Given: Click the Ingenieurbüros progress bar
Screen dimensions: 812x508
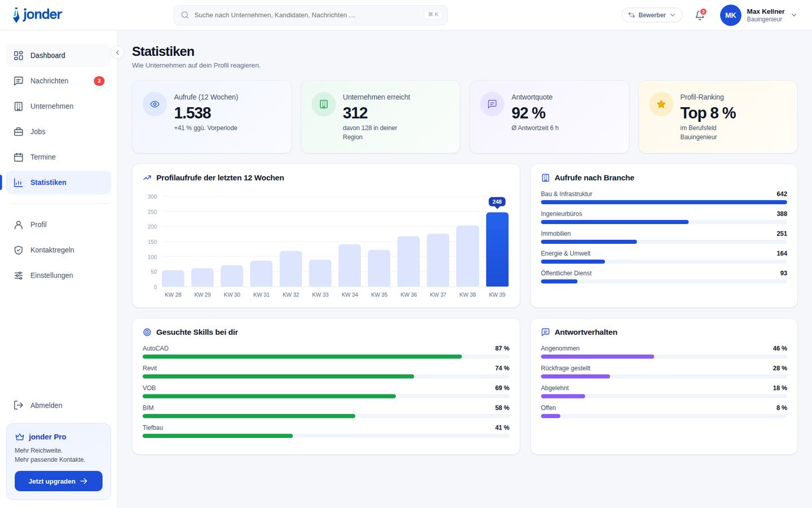Looking at the screenshot, I should (x=664, y=222).
